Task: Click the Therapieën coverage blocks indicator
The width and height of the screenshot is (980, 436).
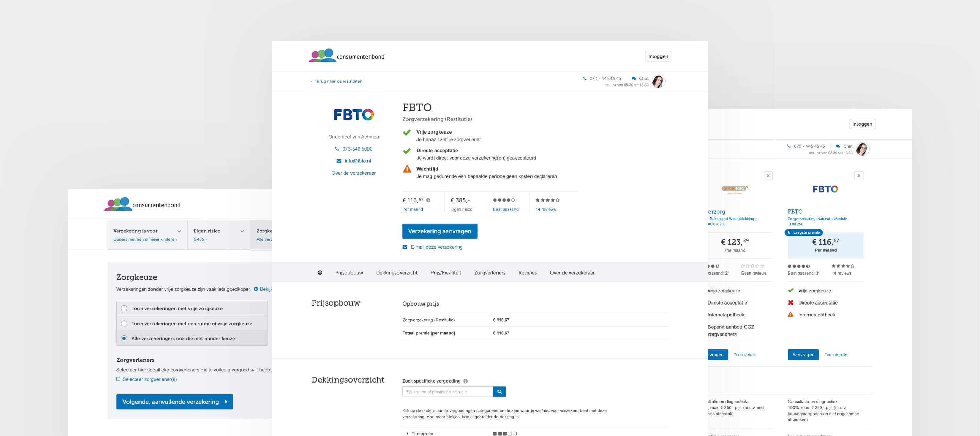Action: click(x=504, y=433)
